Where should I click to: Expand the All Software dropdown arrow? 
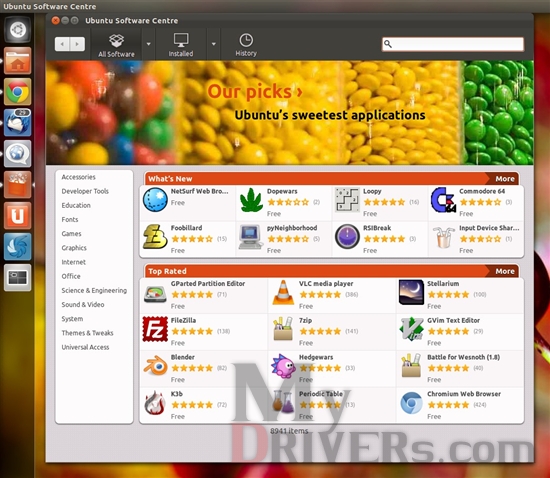(148, 44)
